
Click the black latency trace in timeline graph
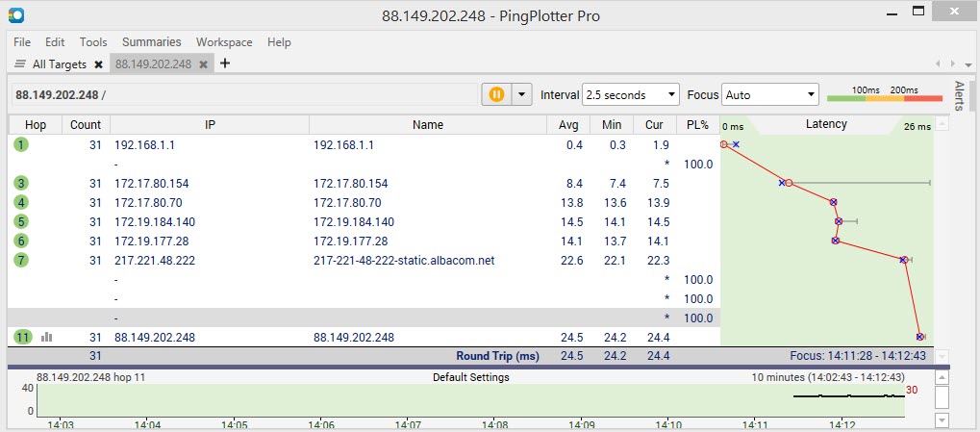click(x=848, y=395)
